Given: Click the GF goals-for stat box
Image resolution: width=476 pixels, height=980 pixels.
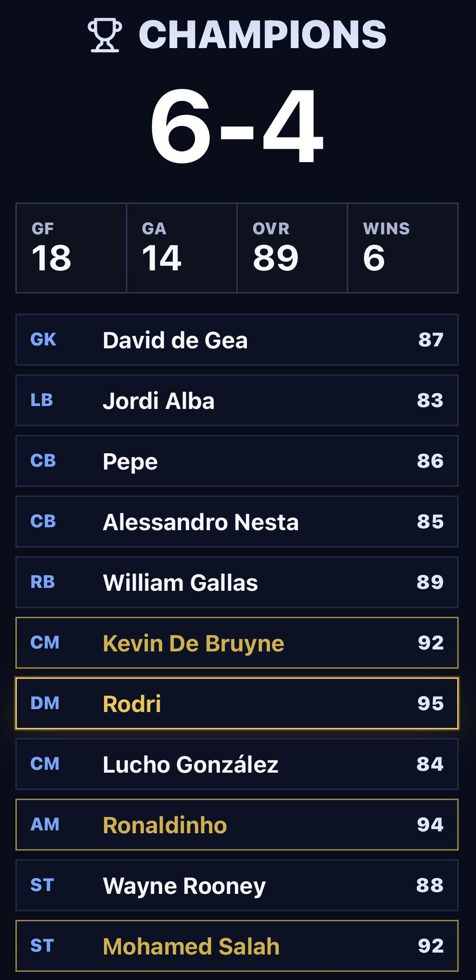Looking at the screenshot, I should 71,248.
